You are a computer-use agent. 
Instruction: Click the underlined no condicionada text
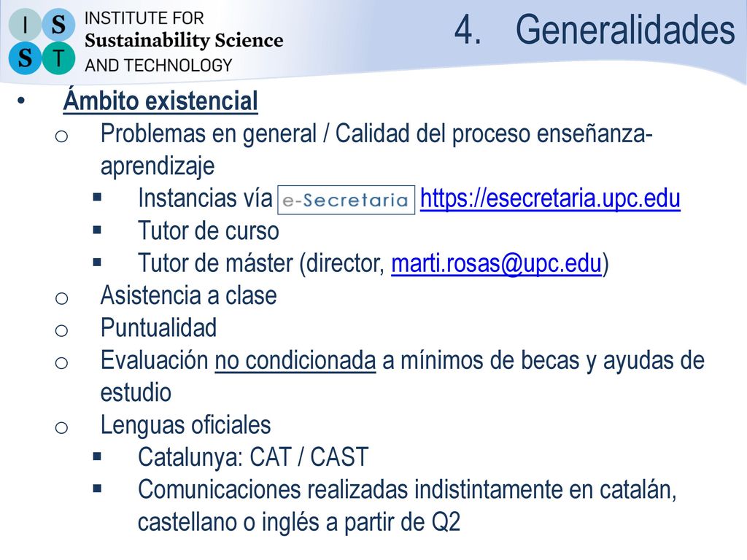[x=295, y=360]
